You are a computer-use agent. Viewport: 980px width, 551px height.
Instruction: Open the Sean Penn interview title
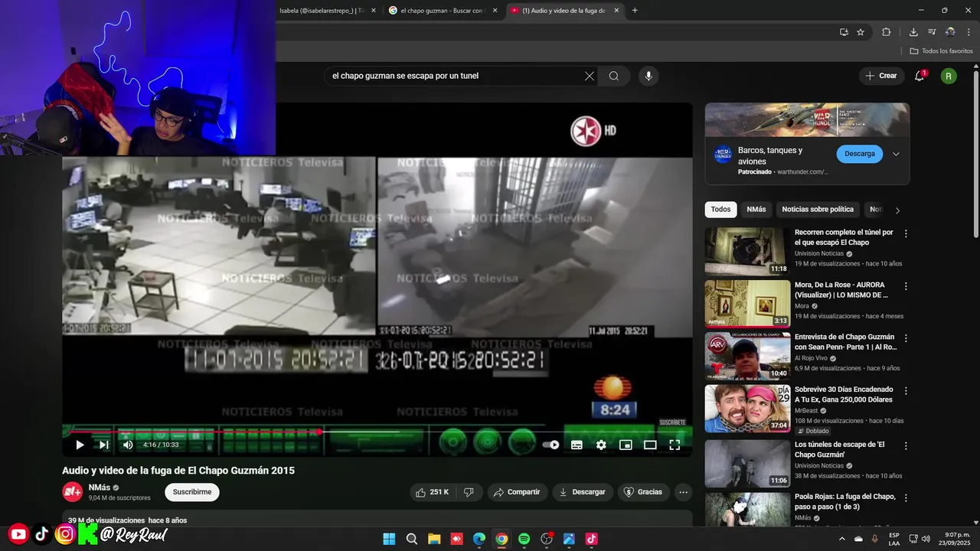(844, 342)
